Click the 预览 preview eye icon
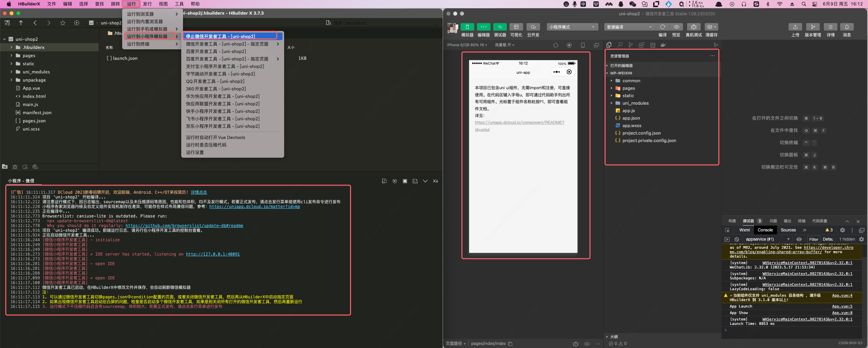 tap(676, 27)
